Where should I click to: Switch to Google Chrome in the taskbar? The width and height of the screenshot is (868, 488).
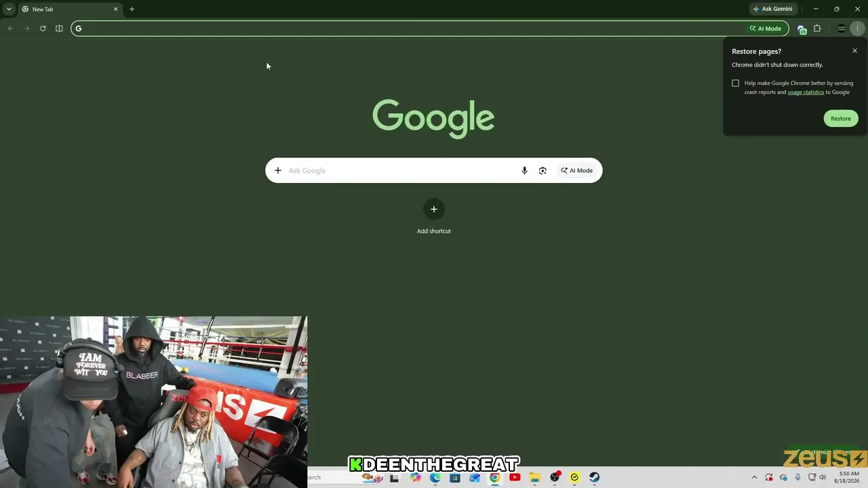494,477
